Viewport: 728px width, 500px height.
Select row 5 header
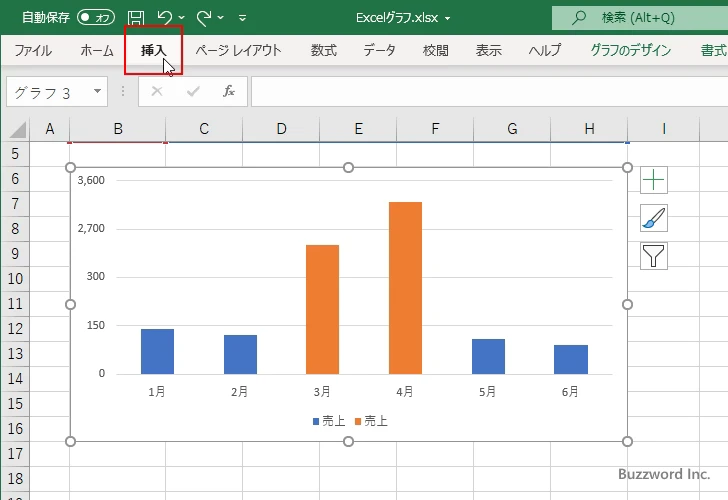coord(15,154)
